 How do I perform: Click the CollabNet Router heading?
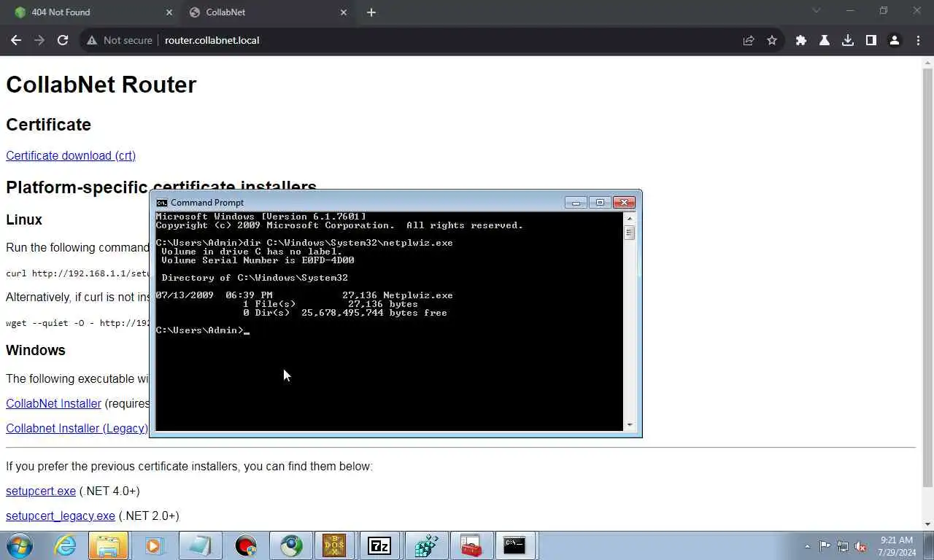[101, 85]
